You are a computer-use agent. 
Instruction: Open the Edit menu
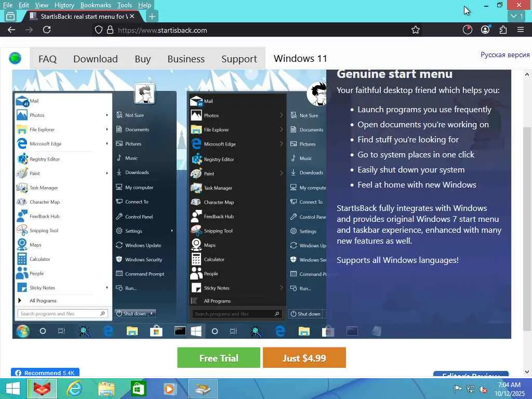(24, 5)
